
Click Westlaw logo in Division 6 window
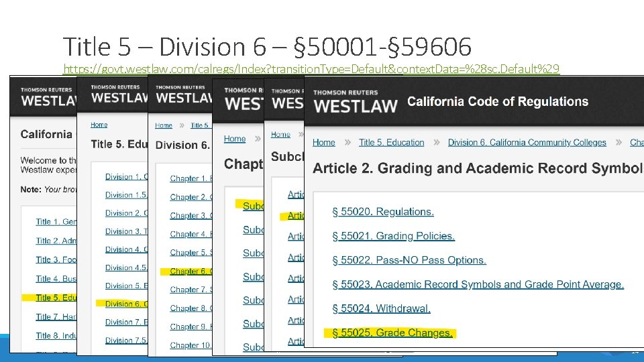[184, 95]
